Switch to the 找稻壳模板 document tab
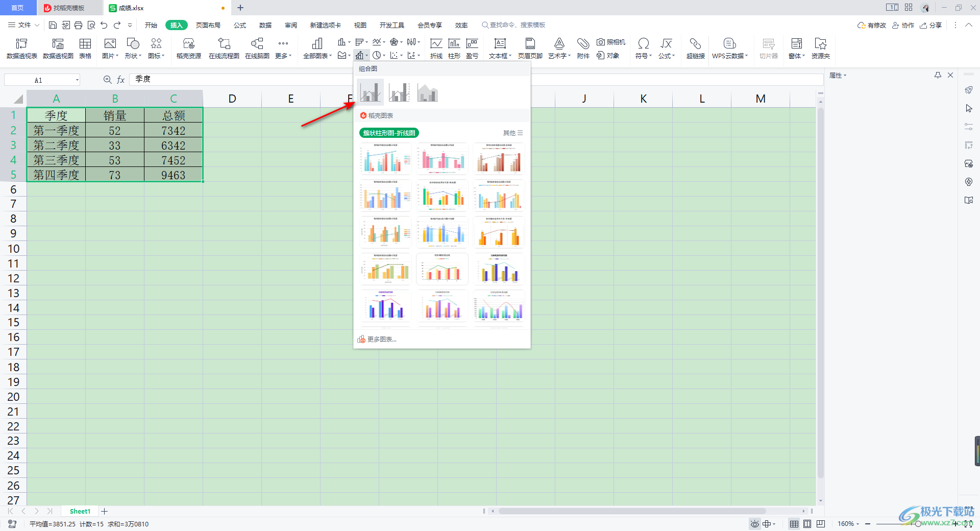Image resolution: width=980 pixels, height=531 pixels. [68, 8]
